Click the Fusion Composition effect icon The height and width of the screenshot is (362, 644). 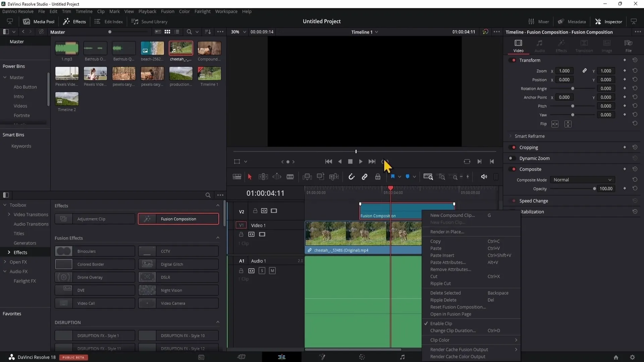[148, 219]
